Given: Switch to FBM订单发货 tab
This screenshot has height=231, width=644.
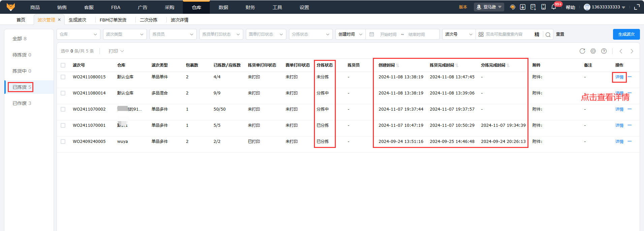Looking at the screenshot, I should [113, 20].
